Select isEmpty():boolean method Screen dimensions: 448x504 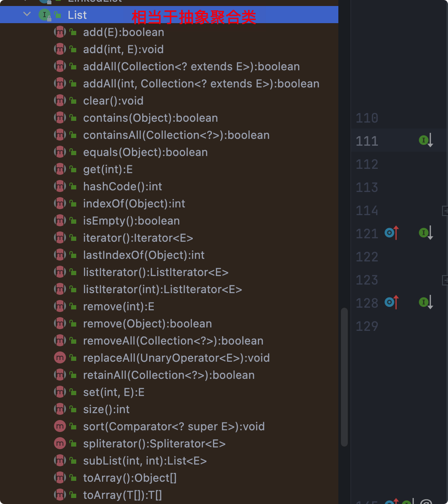coord(131,221)
